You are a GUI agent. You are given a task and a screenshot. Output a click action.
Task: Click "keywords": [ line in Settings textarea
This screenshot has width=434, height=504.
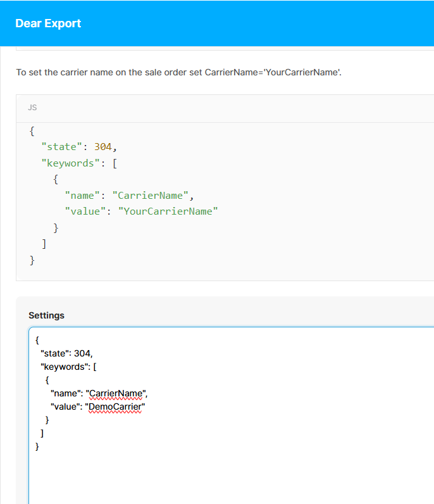point(68,367)
